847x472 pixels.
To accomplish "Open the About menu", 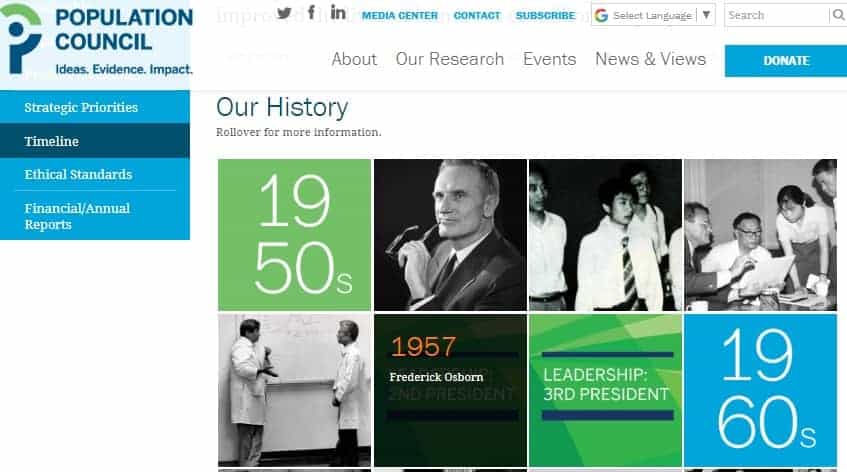I will 354,59.
